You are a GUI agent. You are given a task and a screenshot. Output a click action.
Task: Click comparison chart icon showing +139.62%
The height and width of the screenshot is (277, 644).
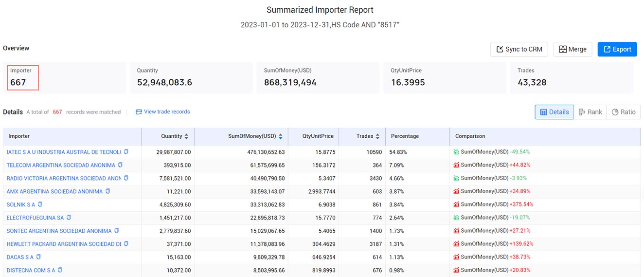click(456, 244)
